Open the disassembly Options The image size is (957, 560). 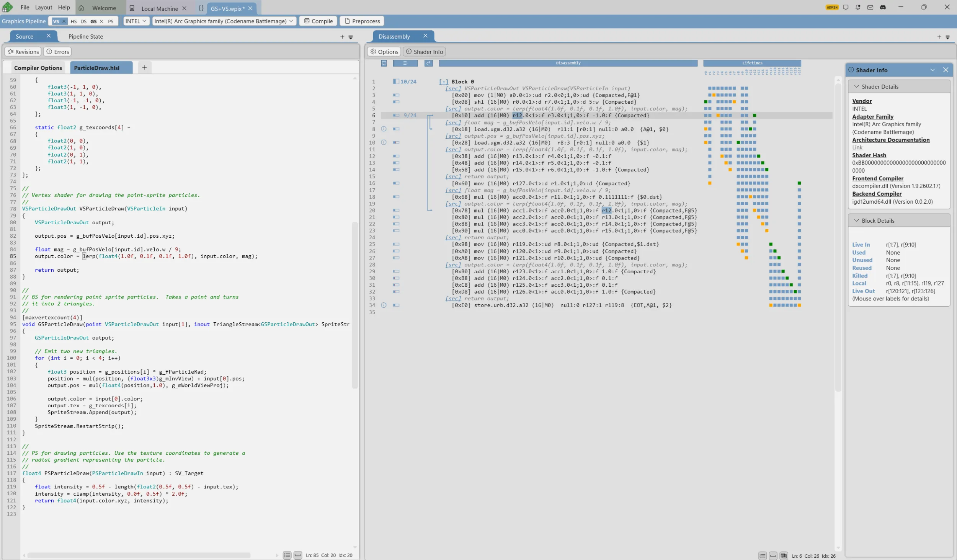[x=384, y=52]
